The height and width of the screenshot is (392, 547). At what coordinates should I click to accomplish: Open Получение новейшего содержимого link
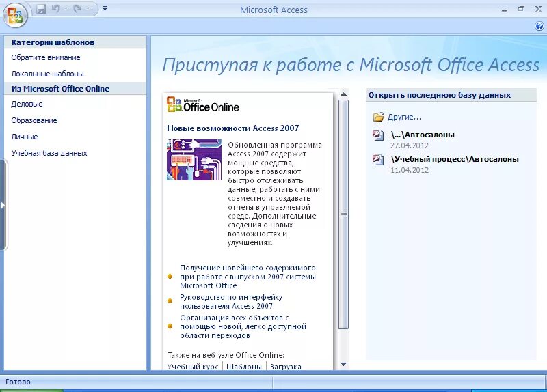coord(248,277)
